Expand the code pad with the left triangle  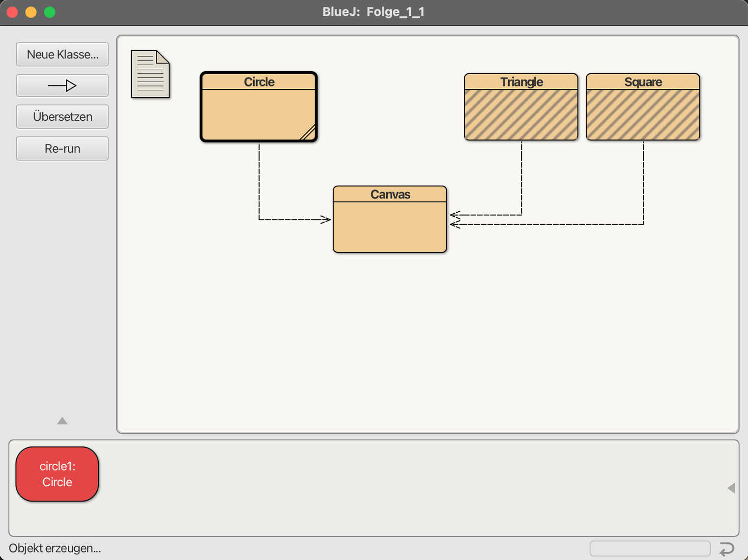[731, 488]
